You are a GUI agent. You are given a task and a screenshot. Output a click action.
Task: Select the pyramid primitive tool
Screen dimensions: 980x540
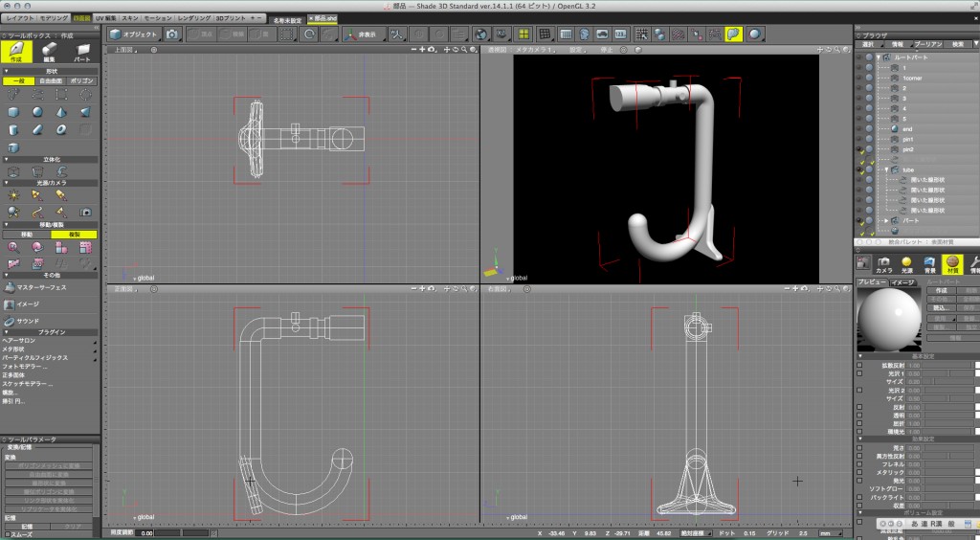coord(61,113)
